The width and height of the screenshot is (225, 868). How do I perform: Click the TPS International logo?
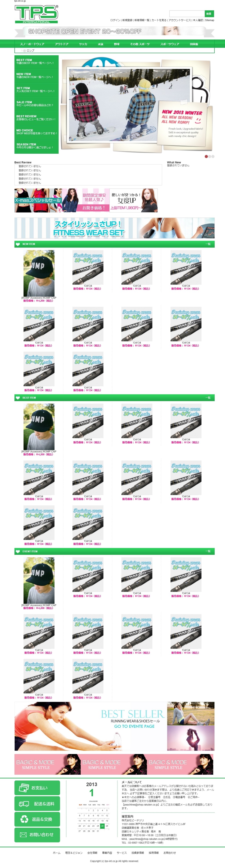coord(36,14)
